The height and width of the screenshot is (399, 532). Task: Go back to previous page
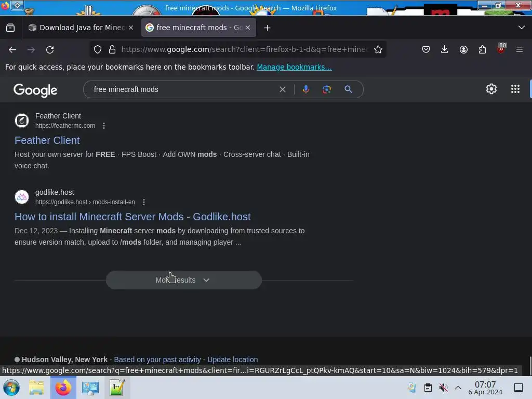click(12, 49)
